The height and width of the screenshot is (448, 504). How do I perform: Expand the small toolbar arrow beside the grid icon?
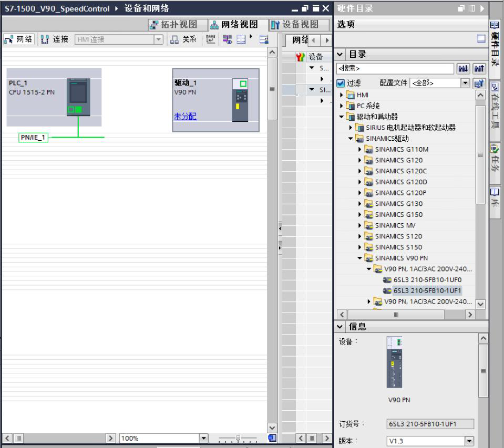[251, 37]
